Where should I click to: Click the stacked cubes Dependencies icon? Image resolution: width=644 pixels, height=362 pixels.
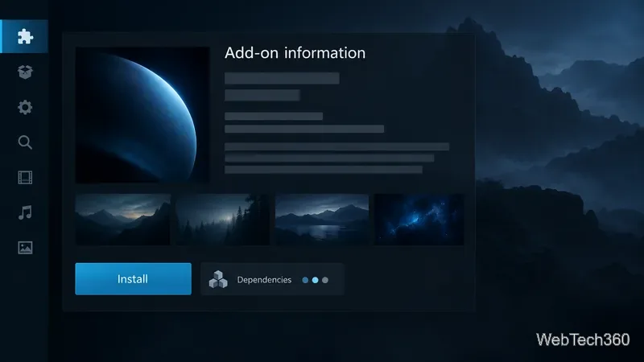coord(218,279)
